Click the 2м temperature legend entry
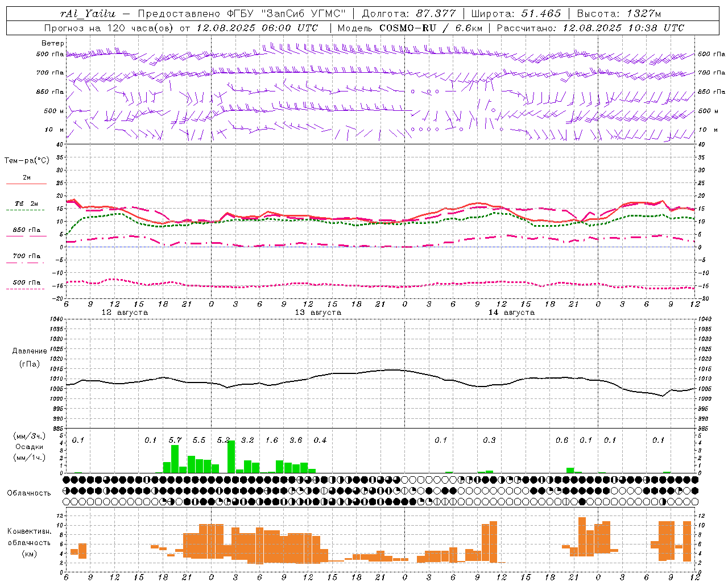The height and width of the screenshot is (582, 728). 27,178
